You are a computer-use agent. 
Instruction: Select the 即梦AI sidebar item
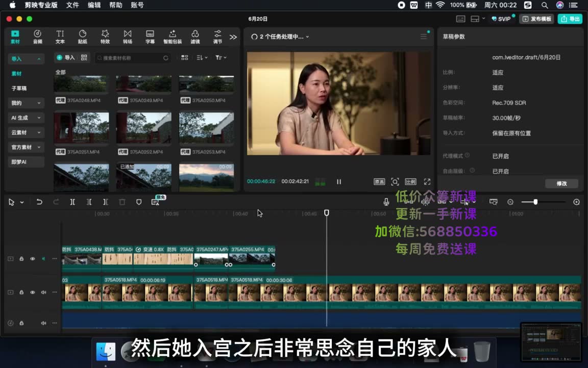coord(26,162)
